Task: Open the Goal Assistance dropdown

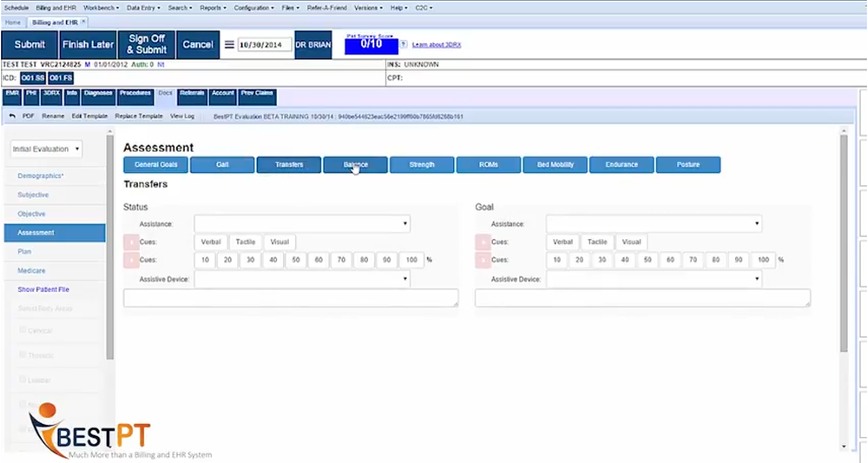Action: 654,224
